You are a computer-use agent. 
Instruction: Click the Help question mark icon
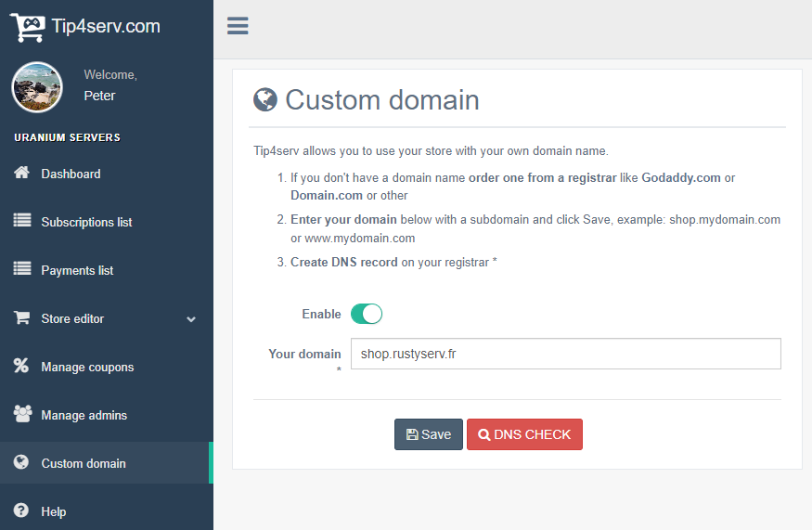[x=21, y=511]
